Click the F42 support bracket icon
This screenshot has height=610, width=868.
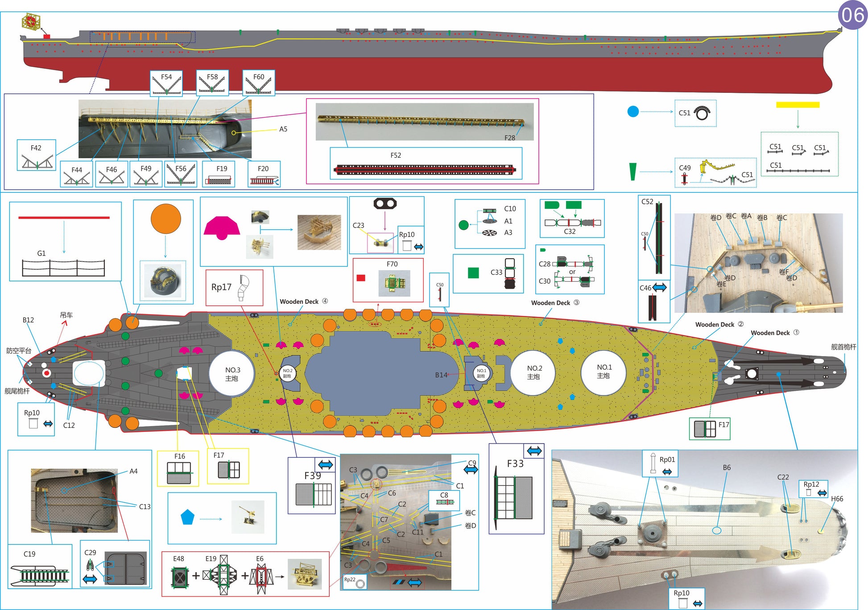37,161
